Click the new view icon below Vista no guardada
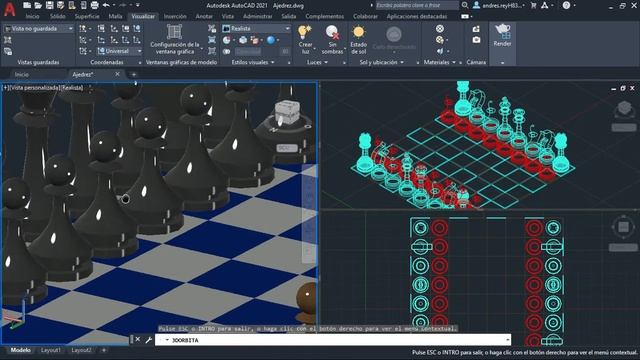The width and height of the screenshot is (640, 360). pyautogui.click(x=8, y=40)
